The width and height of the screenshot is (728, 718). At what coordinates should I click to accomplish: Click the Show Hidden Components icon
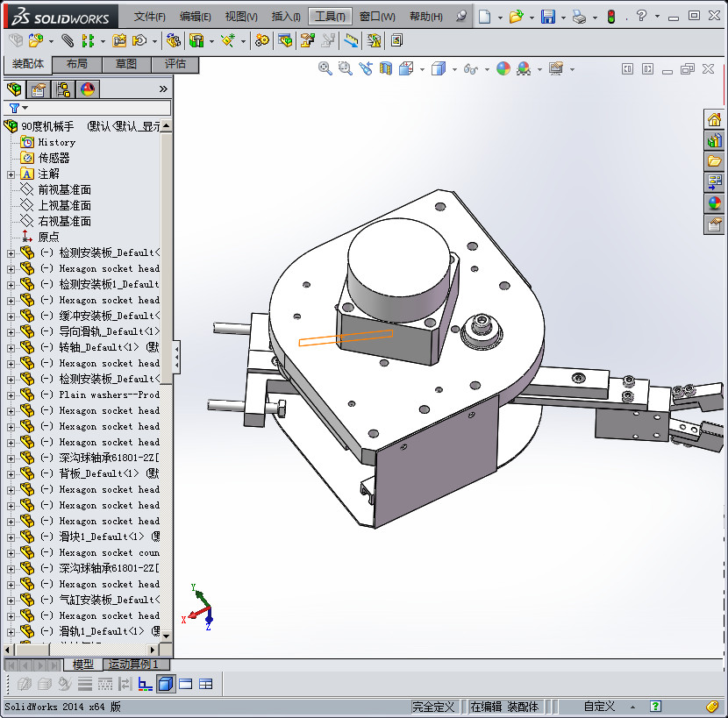(174, 41)
